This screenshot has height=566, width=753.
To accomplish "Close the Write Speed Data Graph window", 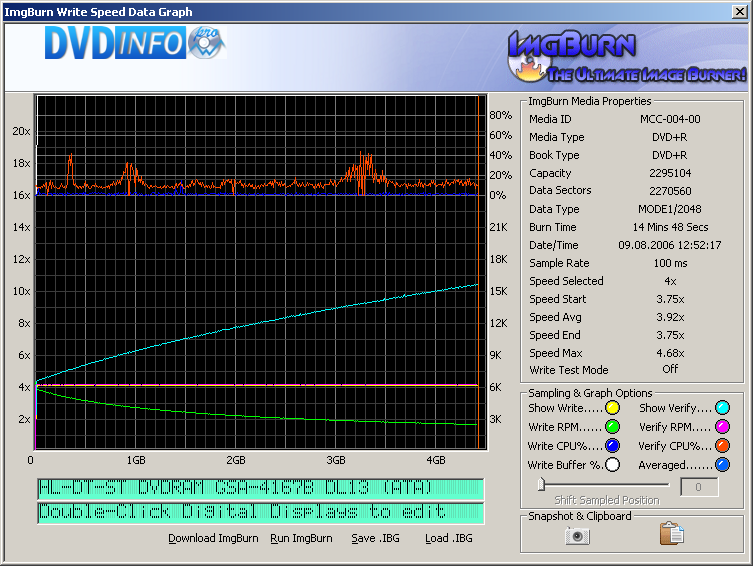I will (739, 12).
